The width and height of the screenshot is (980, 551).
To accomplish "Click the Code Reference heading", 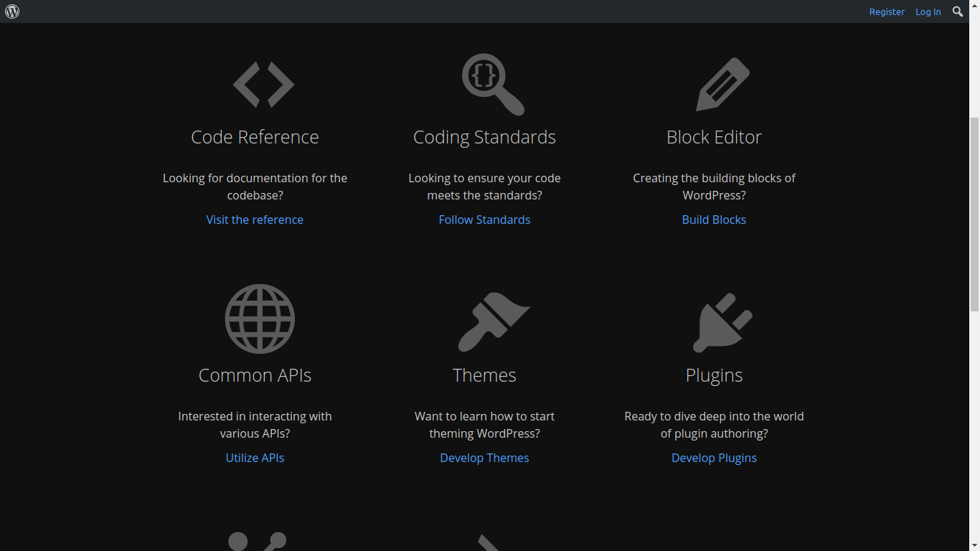I will 255,137.
